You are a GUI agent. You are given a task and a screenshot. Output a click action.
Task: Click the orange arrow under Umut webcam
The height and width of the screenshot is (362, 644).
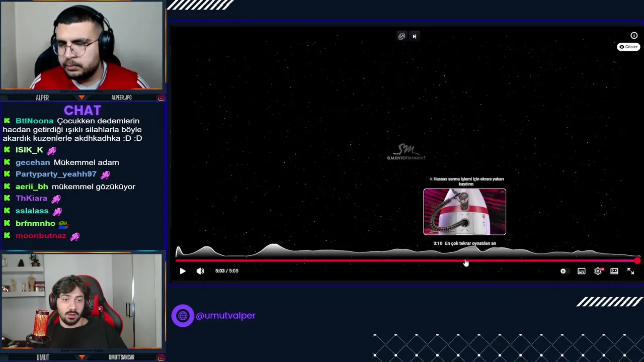[82, 357]
